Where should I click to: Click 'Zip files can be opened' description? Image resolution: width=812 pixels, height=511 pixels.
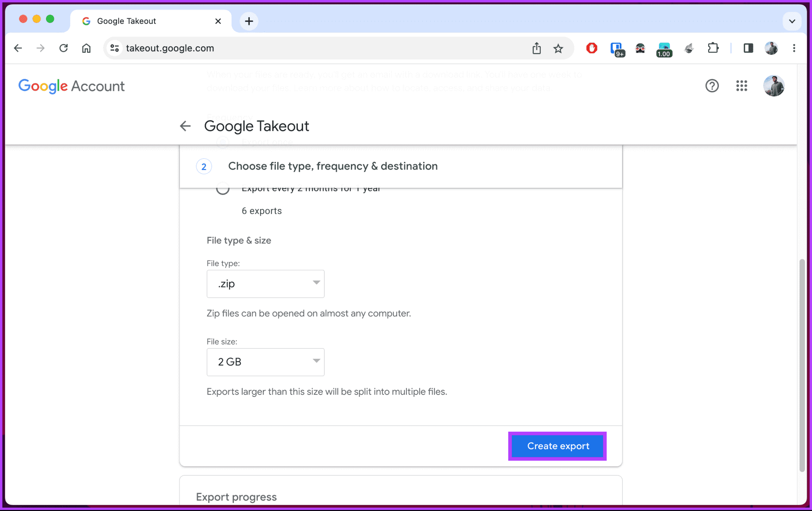[308, 313]
